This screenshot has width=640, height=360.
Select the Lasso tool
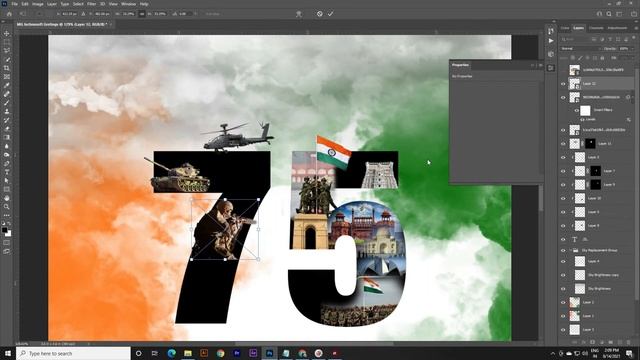(7, 51)
